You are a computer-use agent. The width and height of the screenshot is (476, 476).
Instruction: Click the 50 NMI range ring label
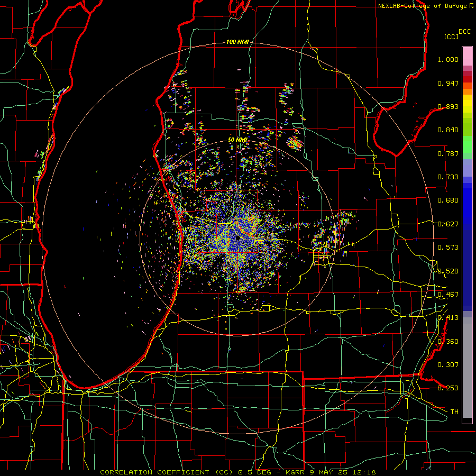pyautogui.click(x=237, y=140)
